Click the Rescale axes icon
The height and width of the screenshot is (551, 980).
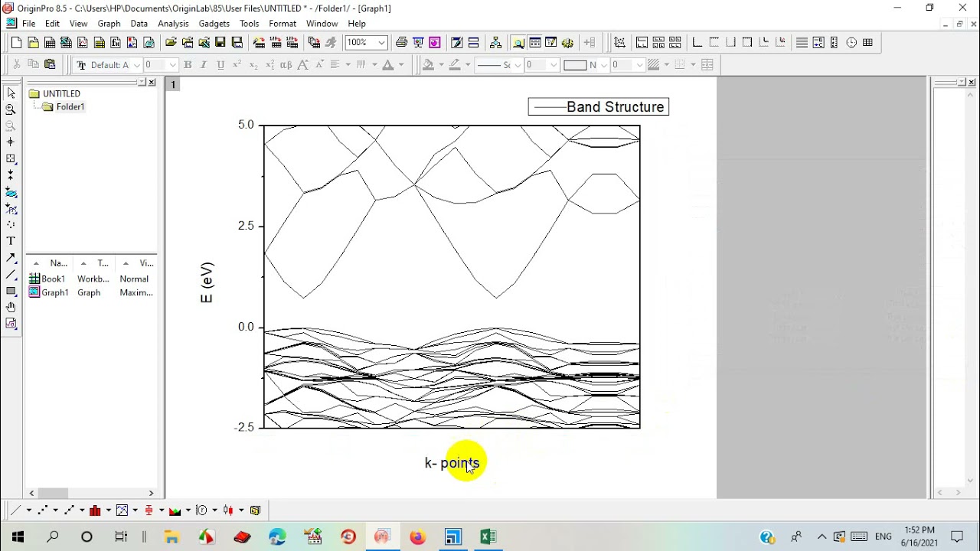619,43
